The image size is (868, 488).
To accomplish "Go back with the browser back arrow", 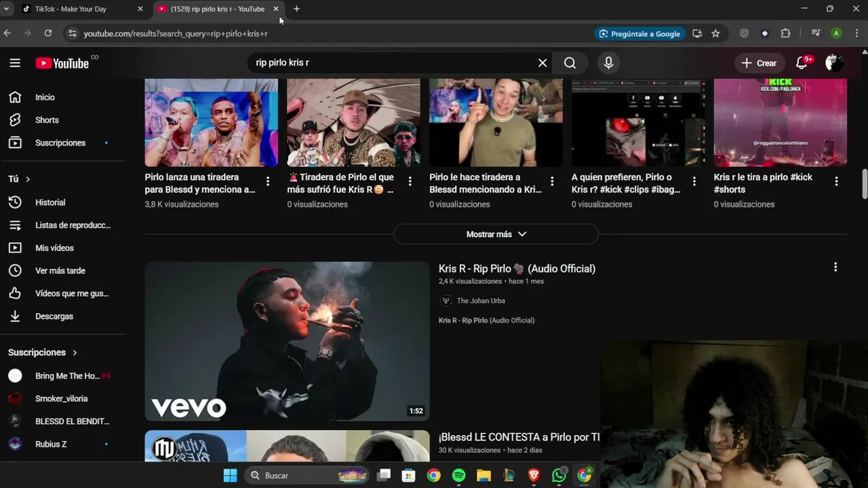I will 7,33.
